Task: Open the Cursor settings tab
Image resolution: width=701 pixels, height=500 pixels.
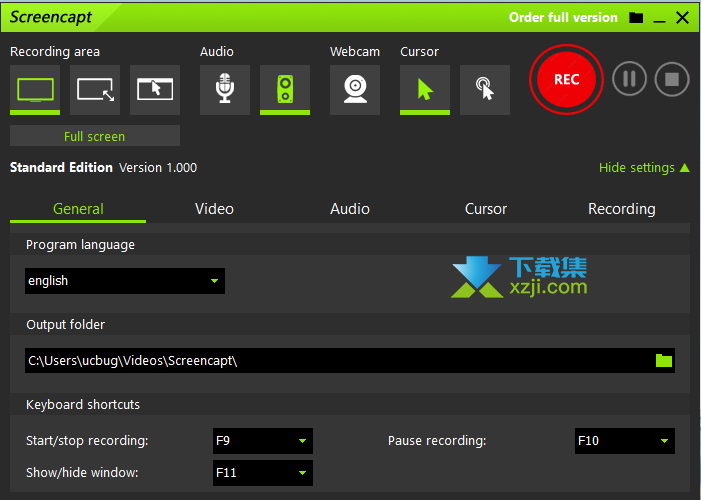Action: pos(486,209)
